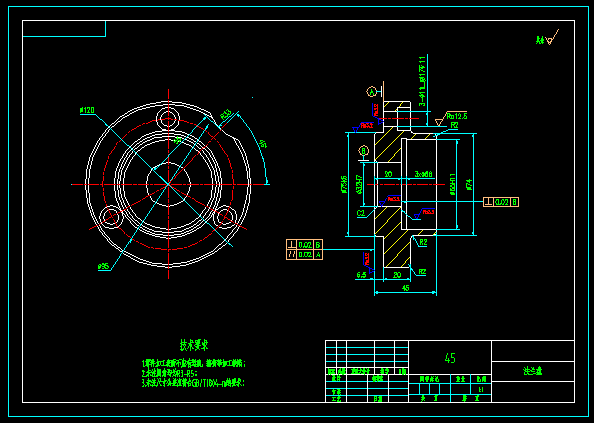The image size is (594, 423).
Task: Select the right-side perpendicularity 0.02 B tolerance frame
Action: 501,202
